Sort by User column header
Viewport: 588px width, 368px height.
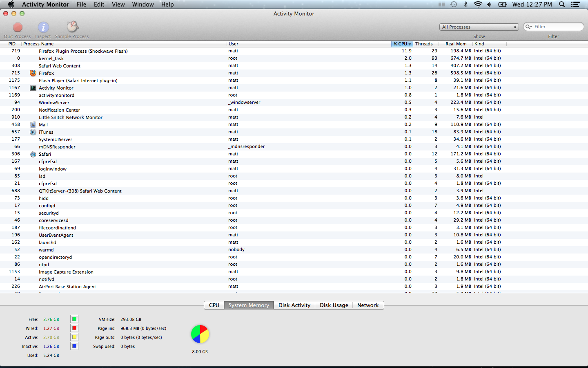tap(309, 44)
